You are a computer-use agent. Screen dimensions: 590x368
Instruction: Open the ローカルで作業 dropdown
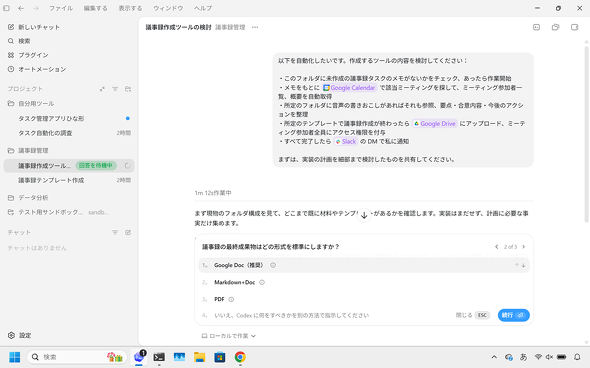(x=229, y=336)
